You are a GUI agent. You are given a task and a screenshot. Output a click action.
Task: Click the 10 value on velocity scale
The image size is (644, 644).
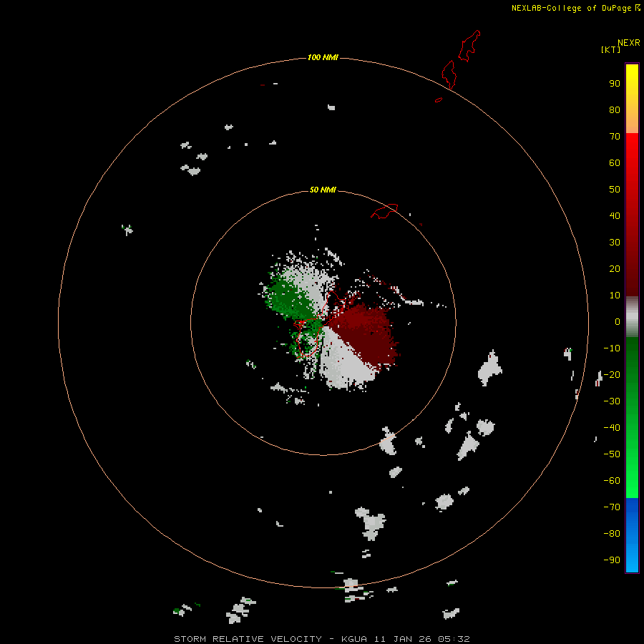tap(615, 296)
